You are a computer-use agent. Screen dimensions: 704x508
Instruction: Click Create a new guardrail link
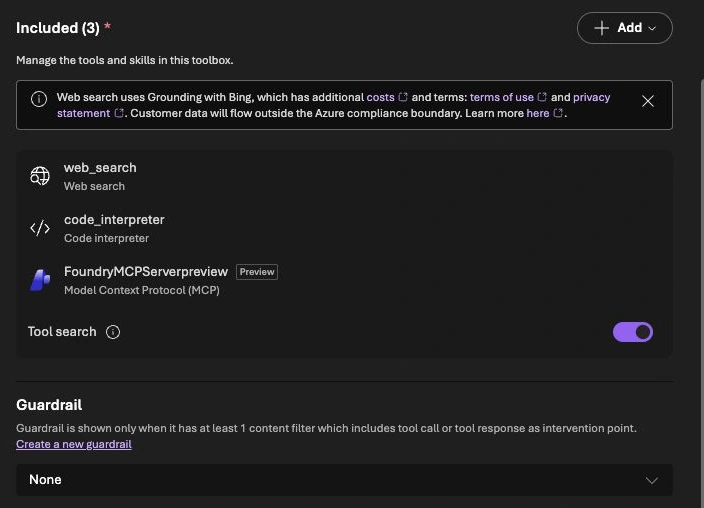(x=74, y=444)
